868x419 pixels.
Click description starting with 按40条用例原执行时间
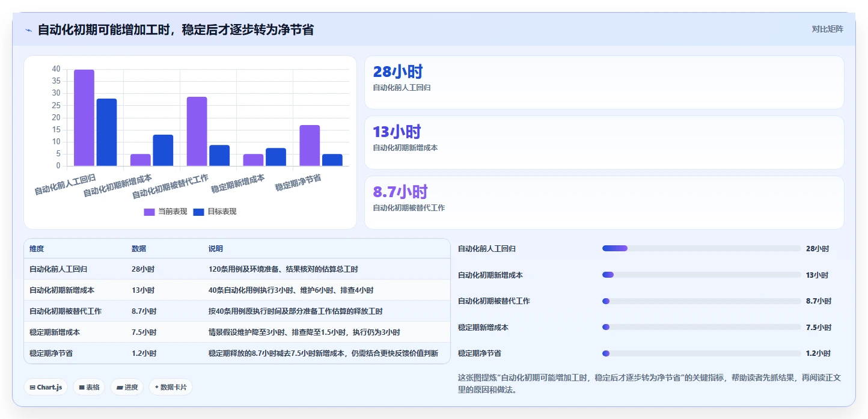tap(296, 311)
